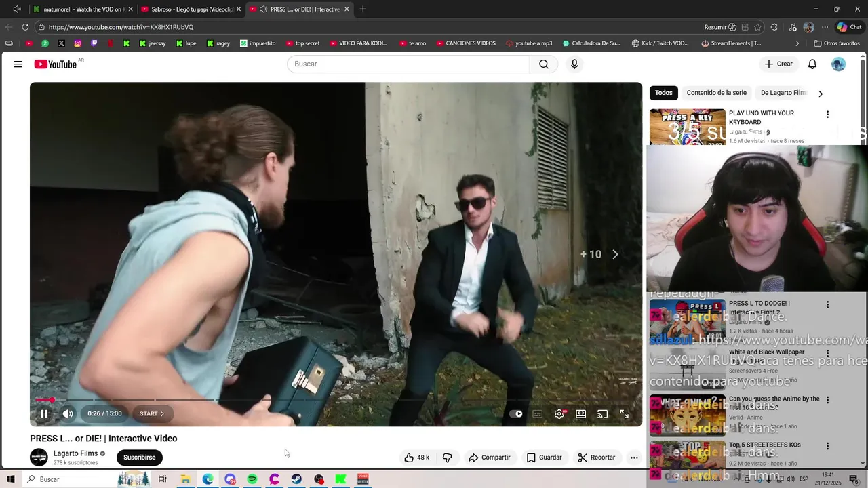Click the Recortar clip button
This screenshot has width=868, height=488.
coord(597,457)
